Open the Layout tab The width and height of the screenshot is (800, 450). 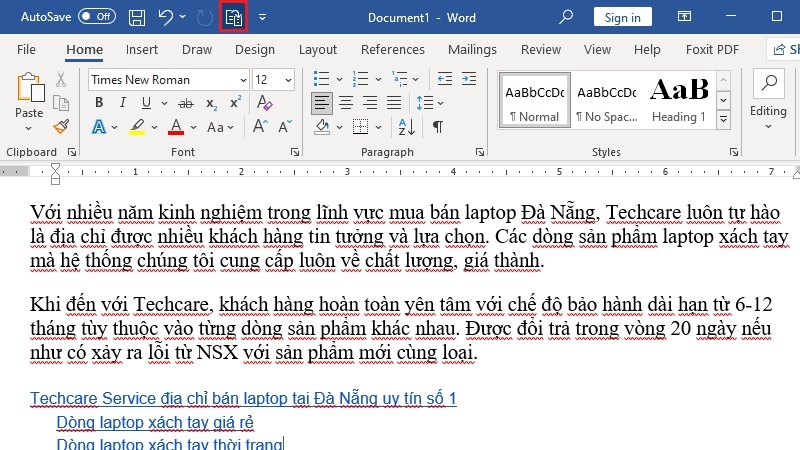tap(318, 49)
